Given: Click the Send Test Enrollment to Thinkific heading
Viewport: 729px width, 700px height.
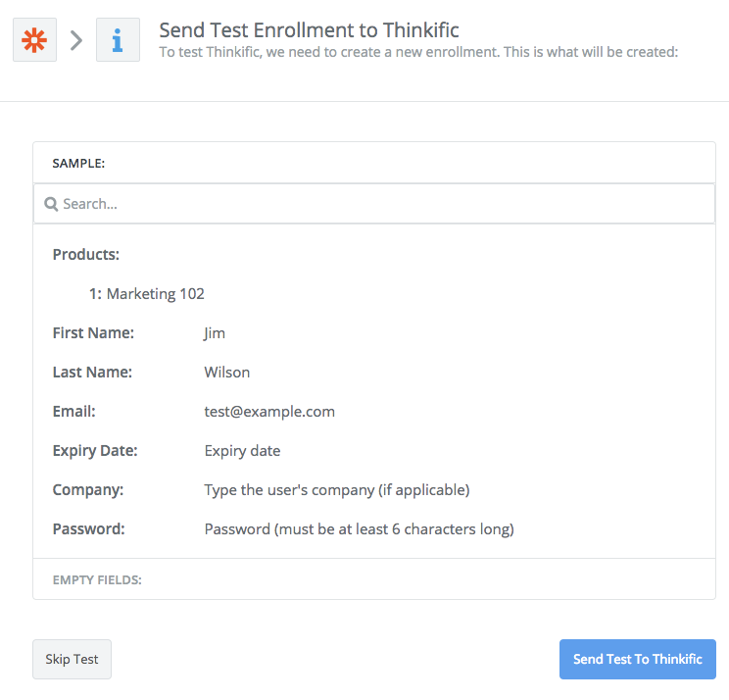Looking at the screenshot, I should (310, 30).
